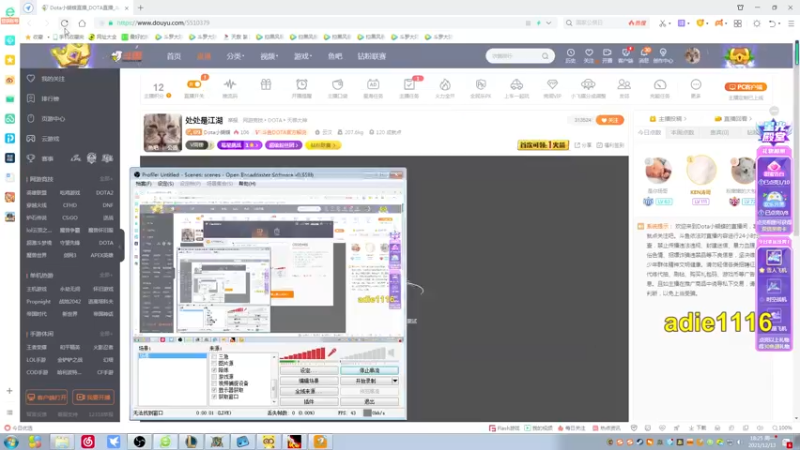Click the AD task icon in streamer toolbar
Viewport: 800px width, 450px height.
pyautogui.click(x=373, y=84)
